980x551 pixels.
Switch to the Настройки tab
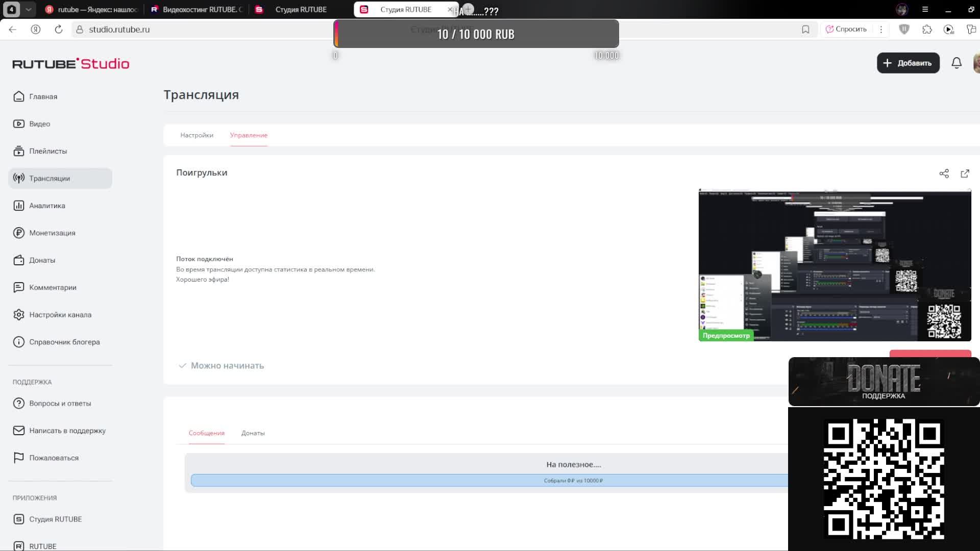pos(197,135)
